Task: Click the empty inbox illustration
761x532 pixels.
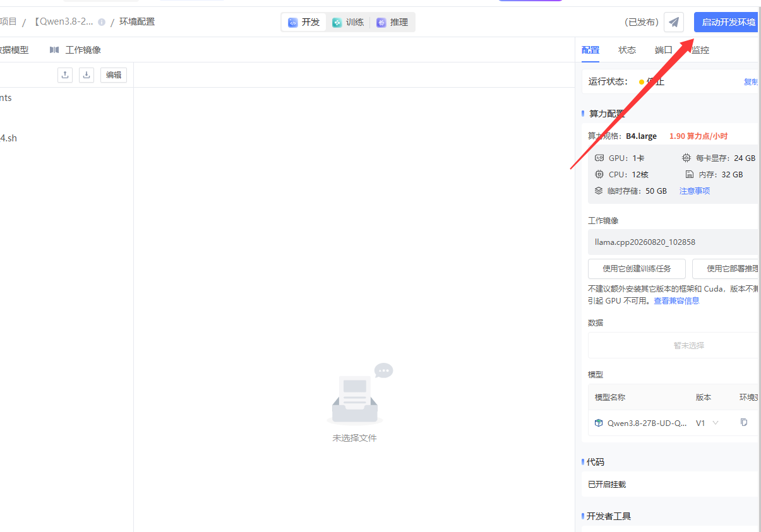Action: (x=360, y=393)
